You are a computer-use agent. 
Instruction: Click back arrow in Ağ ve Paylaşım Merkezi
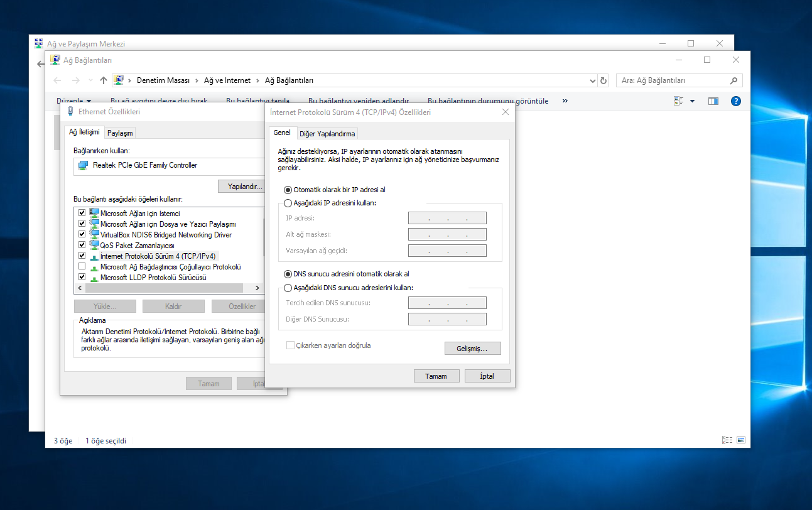[x=41, y=64]
